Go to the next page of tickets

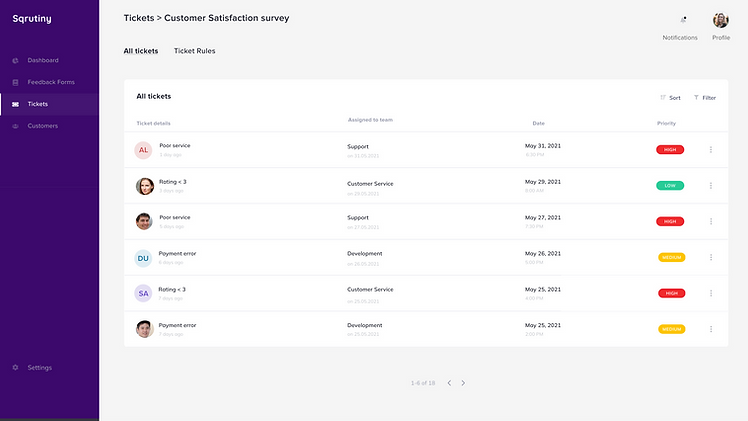463,383
